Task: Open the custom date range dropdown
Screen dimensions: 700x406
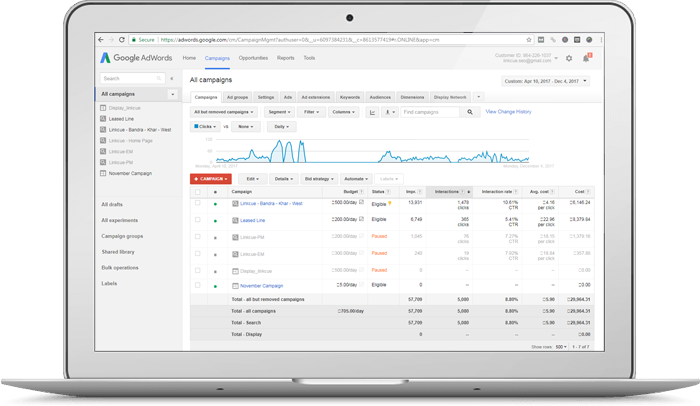Action: [x=546, y=81]
